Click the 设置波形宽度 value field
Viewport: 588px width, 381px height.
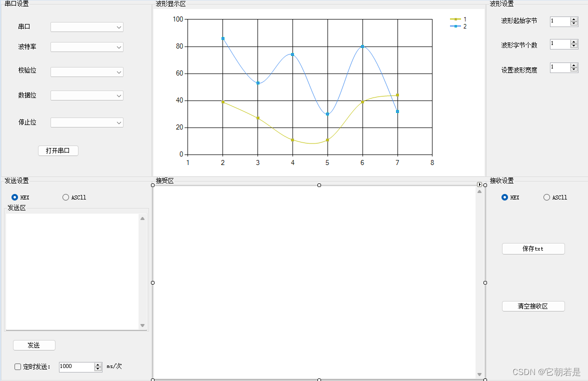coord(560,68)
